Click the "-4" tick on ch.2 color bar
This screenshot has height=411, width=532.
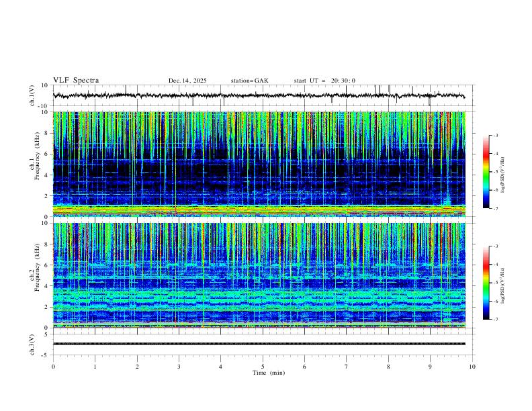pyautogui.click(x=496, y=265)
